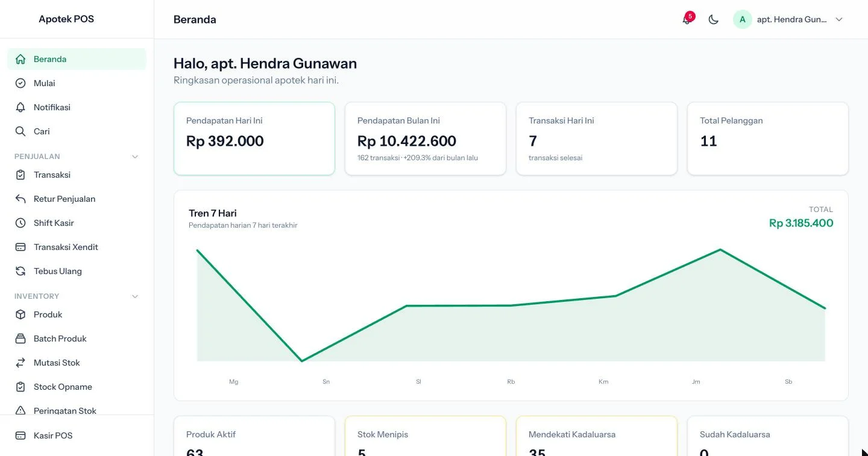This screenshot has height=456, width=868.
Task: Click the Shift Kasir clock icon
Action: (x=20, y=223)
